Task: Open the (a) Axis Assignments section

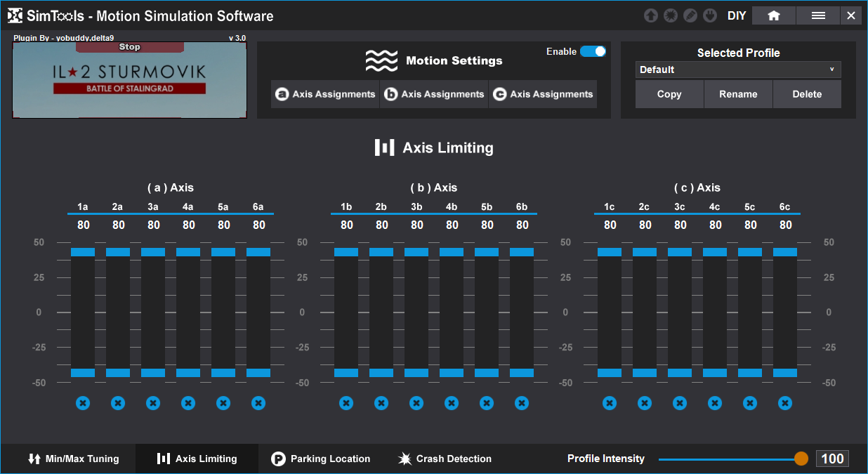Action: [x=325, y=94]
